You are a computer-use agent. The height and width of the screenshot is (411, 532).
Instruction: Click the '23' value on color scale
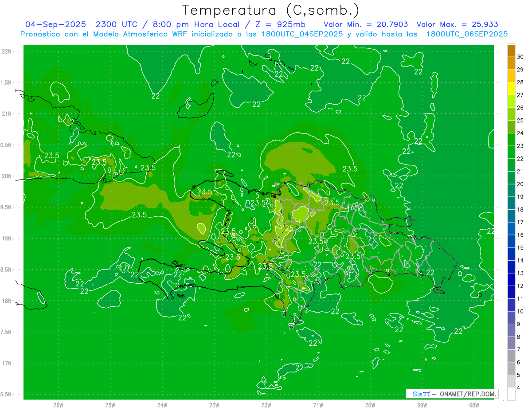[520, 146]
